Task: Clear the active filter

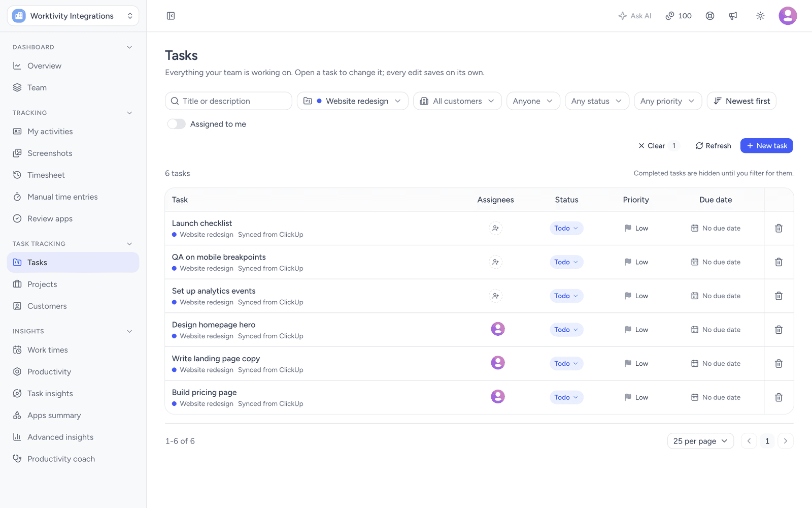Action: click(x=658, y=146)
